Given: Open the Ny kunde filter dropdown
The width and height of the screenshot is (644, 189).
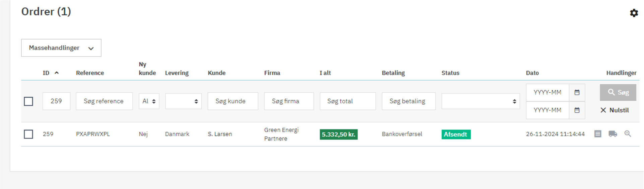Looking at the screenshot, I should click(149, 101).
